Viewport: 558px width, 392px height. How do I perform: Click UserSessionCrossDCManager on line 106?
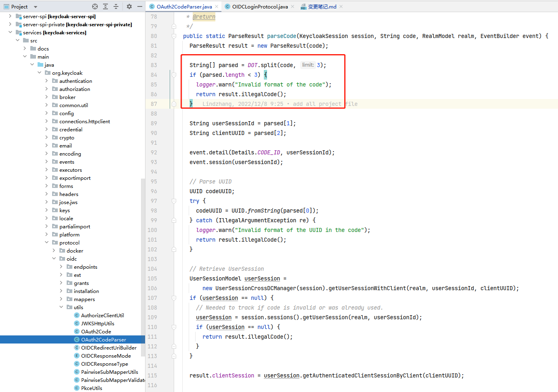click(256, 288)
